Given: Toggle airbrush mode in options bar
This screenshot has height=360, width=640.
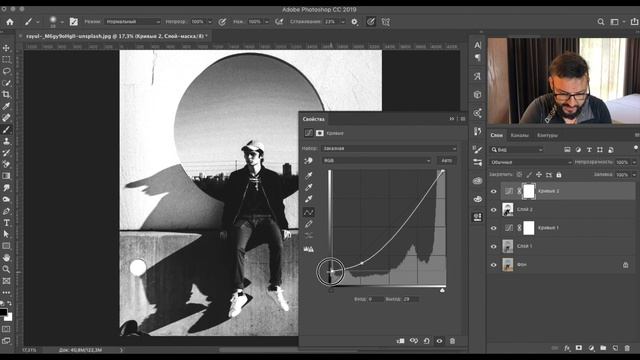Looking at the screenshot, I should click(x=279, y=22).
